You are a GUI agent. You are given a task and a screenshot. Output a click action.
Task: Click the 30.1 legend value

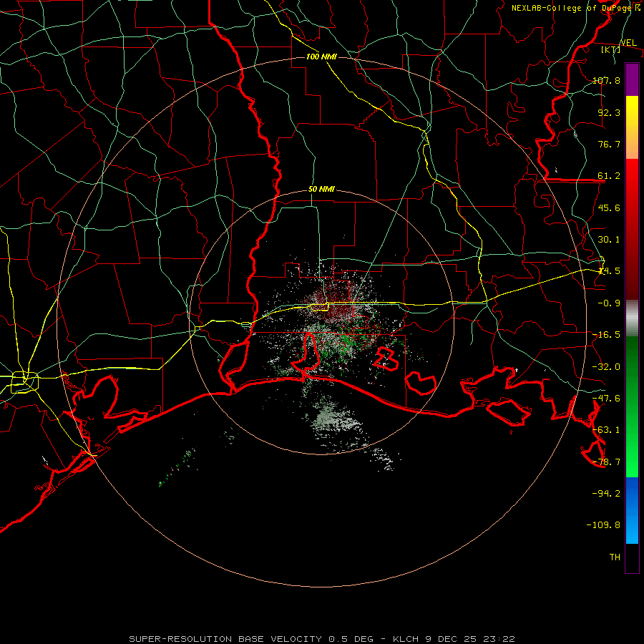click(x=609, y=240)
